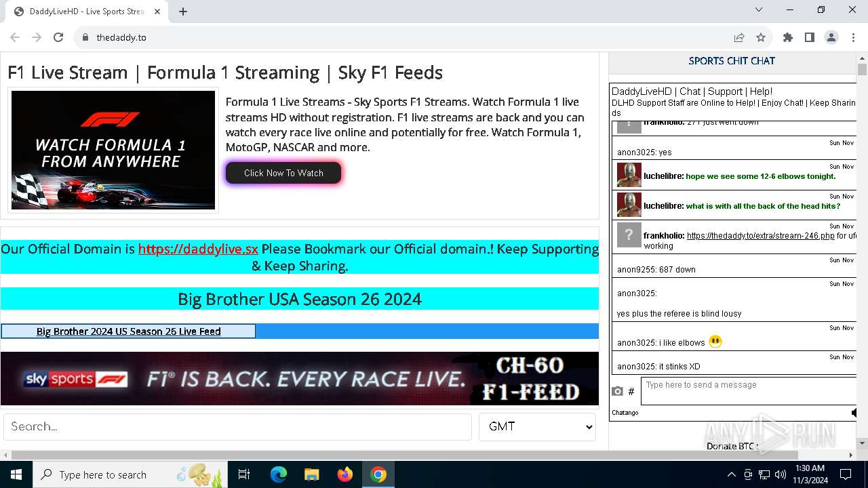The height and width of the screenshot is (488, 868).
Task: Click the DaddyLiveHD Chat Support Help title
Action: [692, 91]
